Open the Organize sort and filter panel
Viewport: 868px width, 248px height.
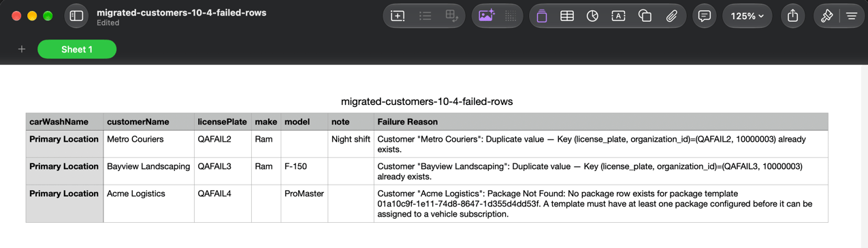[852, 16]
